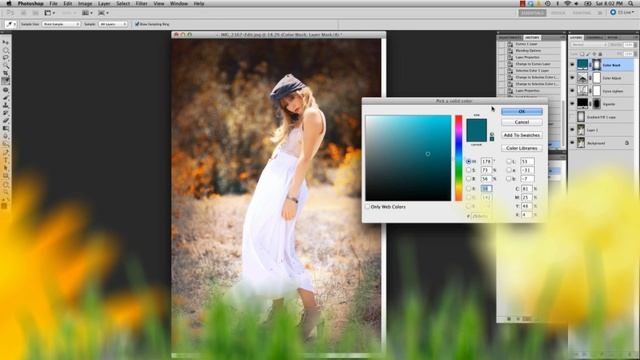
Task: Select the H hue radio button
Action: click(469, 162)
